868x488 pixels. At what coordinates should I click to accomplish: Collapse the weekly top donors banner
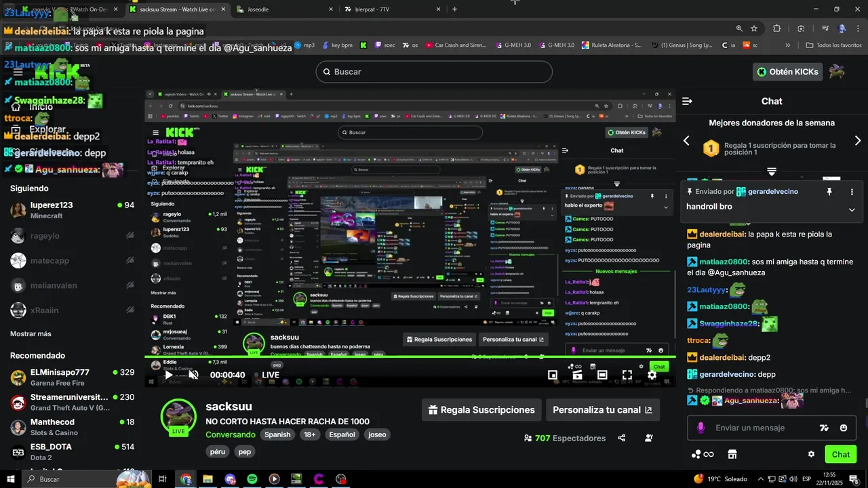click(x=772, y=171)
